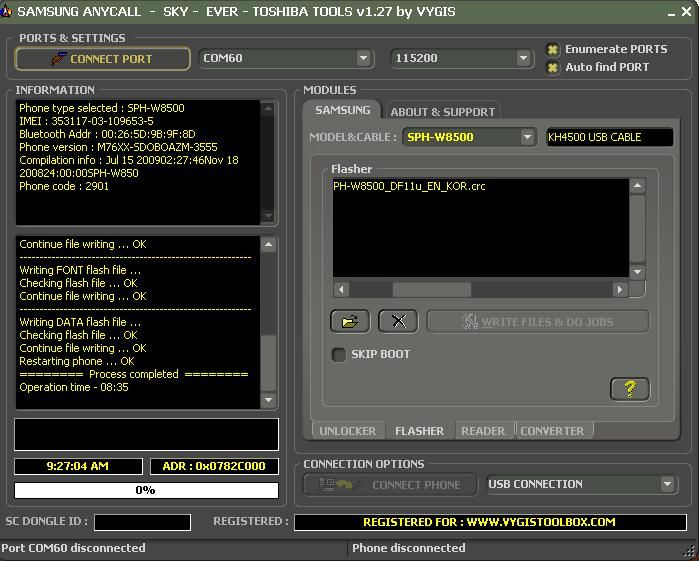Viewport: 699px width, 561px height.
Task: Switch to the UNLOCKER tab
Action: tap(347, 431)
